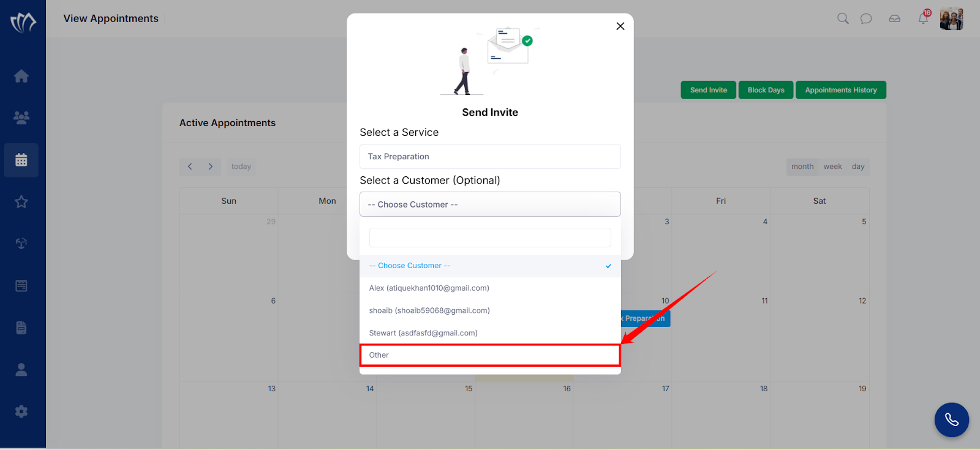This screenshot has height=450, width=980.
Task: Open the user profile icon in sidebar
Action: click(x=21, y=369)
